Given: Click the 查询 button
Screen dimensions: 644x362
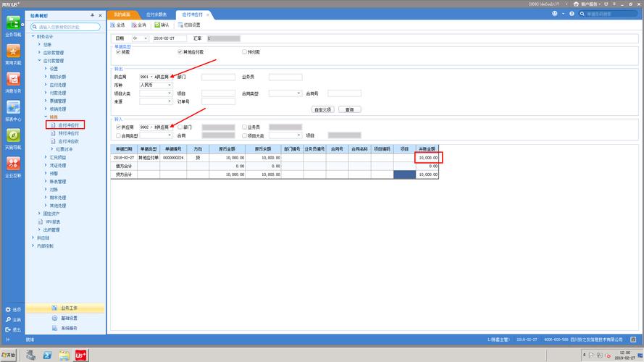Looking at the screenshot, I should 349,109.
